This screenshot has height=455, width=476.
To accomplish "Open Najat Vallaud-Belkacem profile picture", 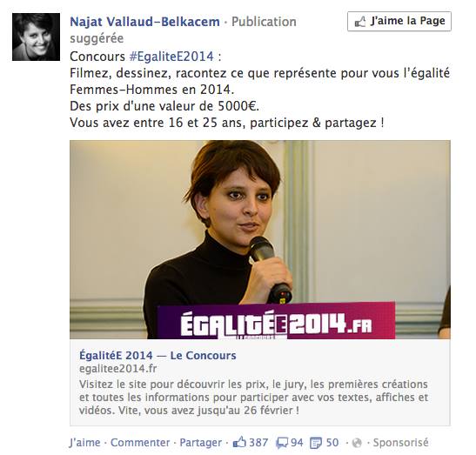I will tap(36, 37).
